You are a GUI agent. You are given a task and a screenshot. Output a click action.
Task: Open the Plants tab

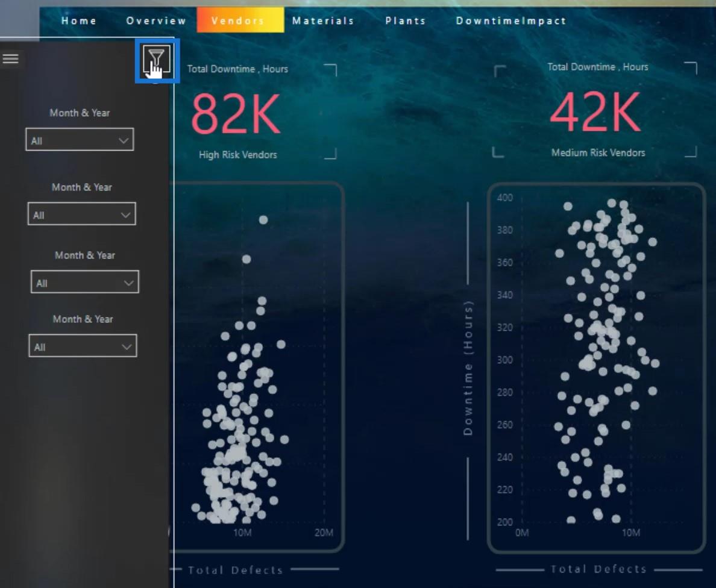(406, 20)
